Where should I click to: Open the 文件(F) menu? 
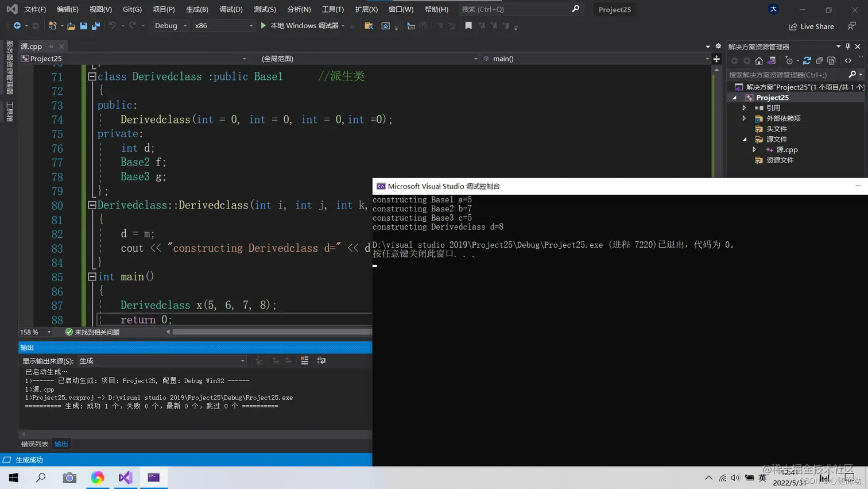[x=35, y=9]
